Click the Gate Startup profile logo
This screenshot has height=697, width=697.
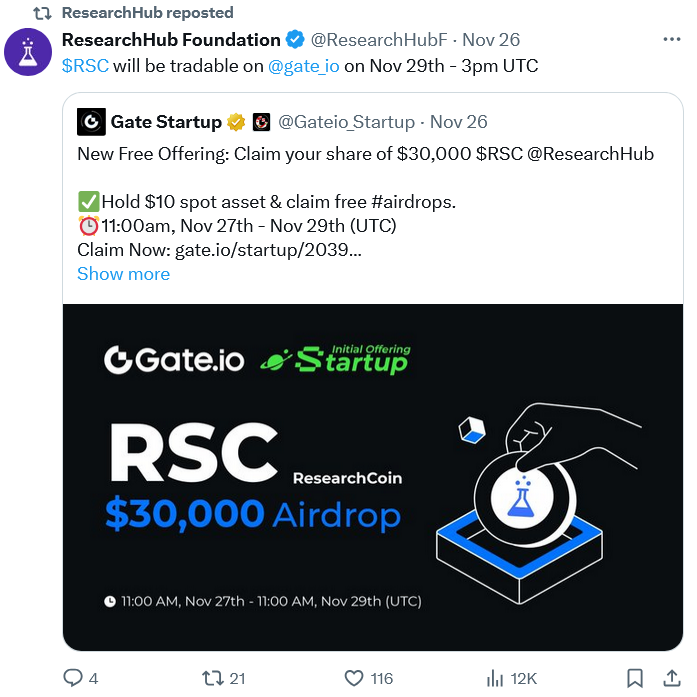(x=91, y=121)
